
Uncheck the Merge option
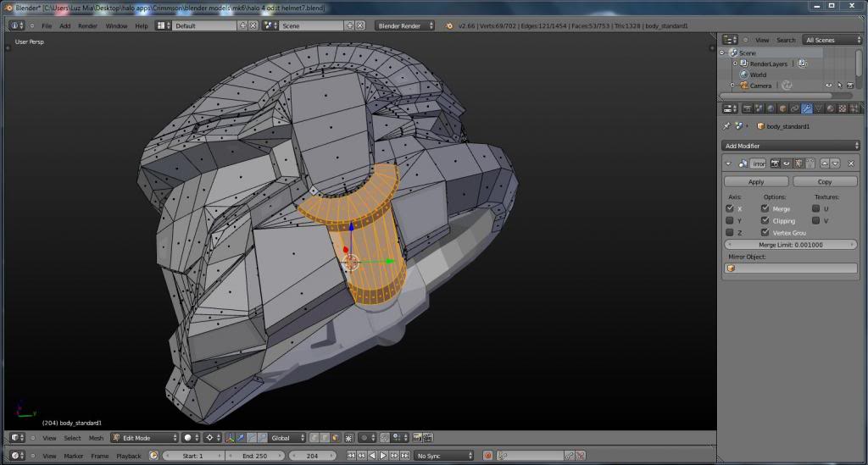(x=765, y=208)
